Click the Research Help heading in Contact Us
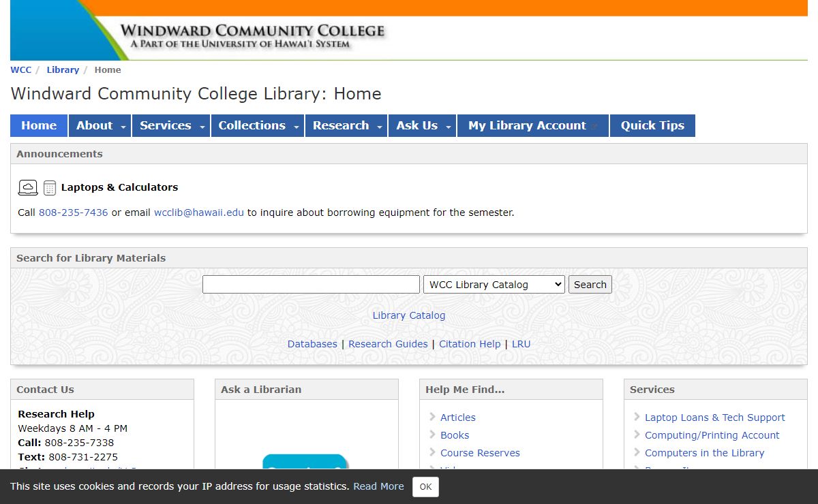818x504 pixels. pyautogui.click(x=56, y=414)
